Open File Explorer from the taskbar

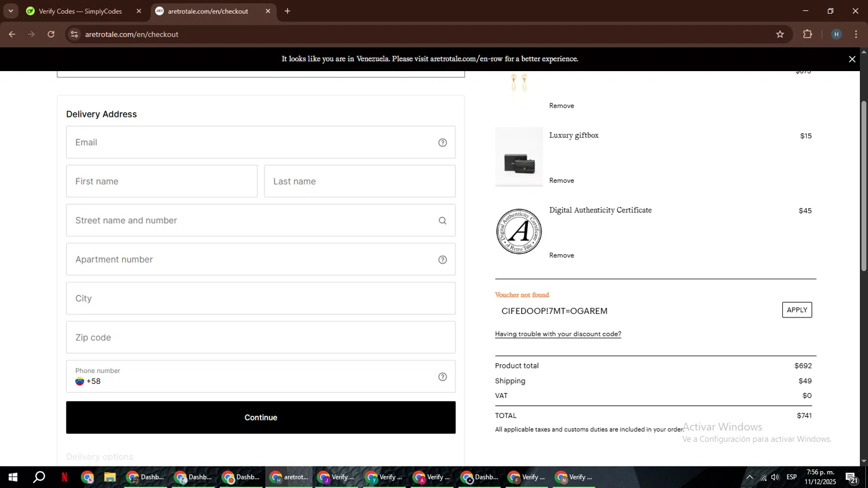coord(109,478)
